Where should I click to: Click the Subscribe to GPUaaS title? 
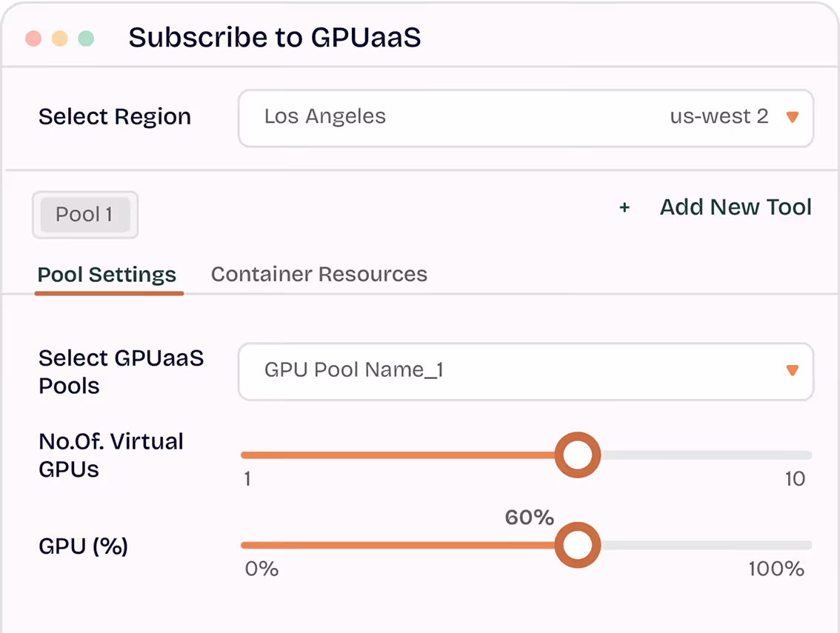coord(275,38)
